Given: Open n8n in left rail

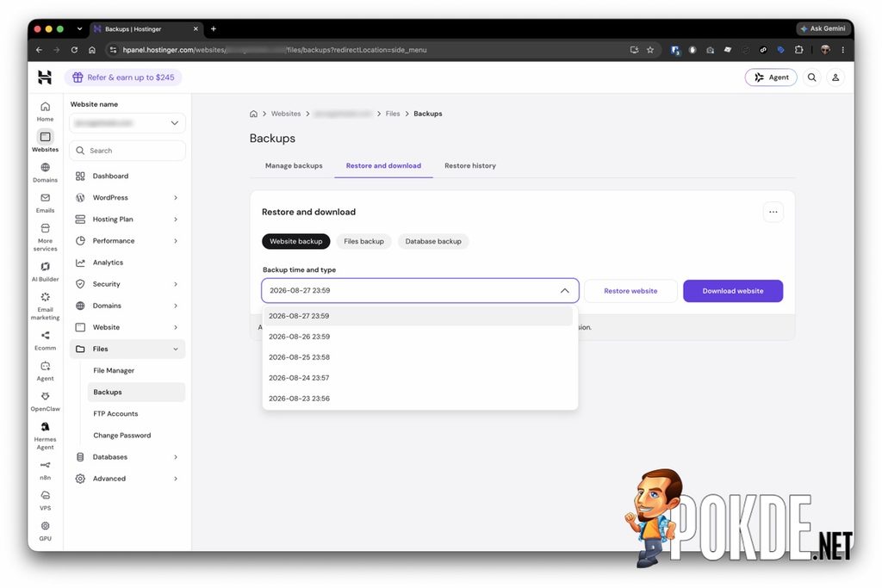Looking at the screenshot, I should click(45, 471).
